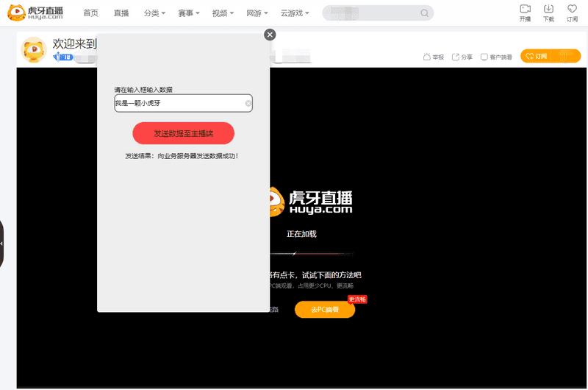Expand the 赛事 events dropdown

point(189,13)
